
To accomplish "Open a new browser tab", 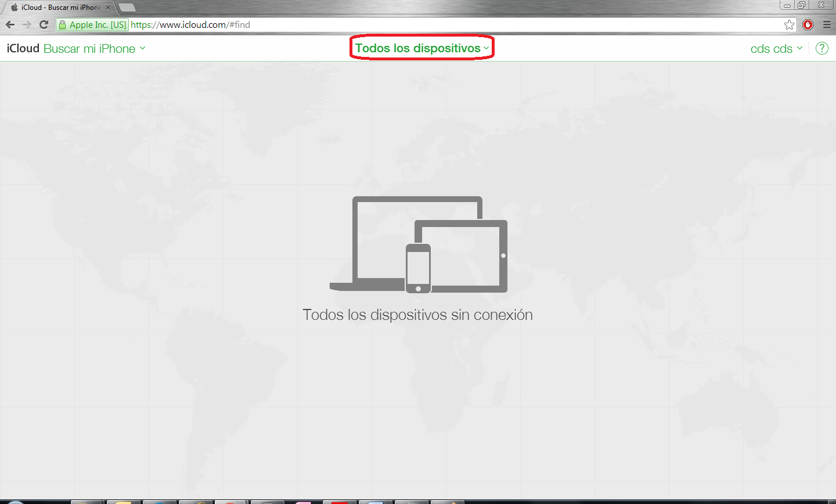I will [127, 8].
